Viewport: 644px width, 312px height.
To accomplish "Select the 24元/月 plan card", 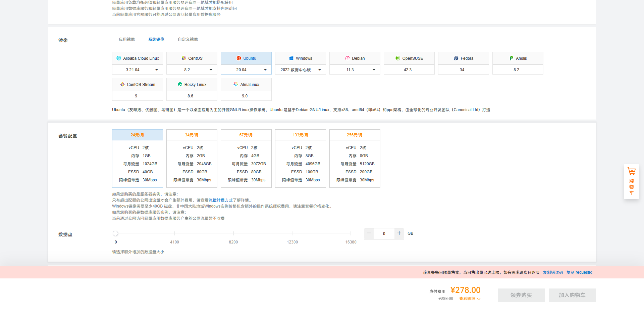I will (x=138, y=159).
